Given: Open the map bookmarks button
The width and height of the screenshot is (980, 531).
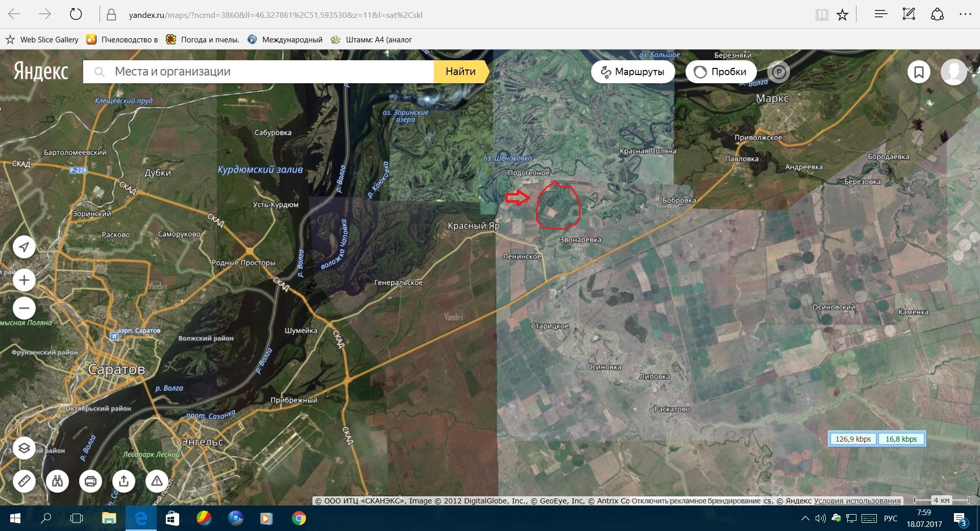Looking at the screenshot, I should 919,72.
